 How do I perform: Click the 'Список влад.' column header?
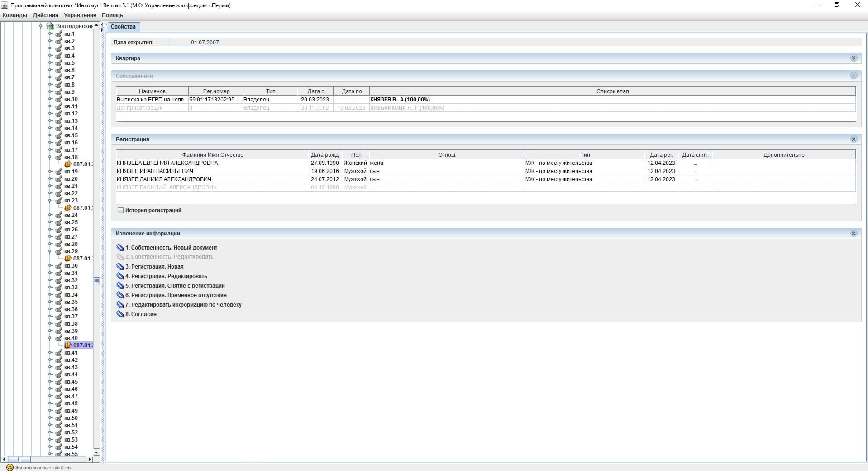click(613, 91)
